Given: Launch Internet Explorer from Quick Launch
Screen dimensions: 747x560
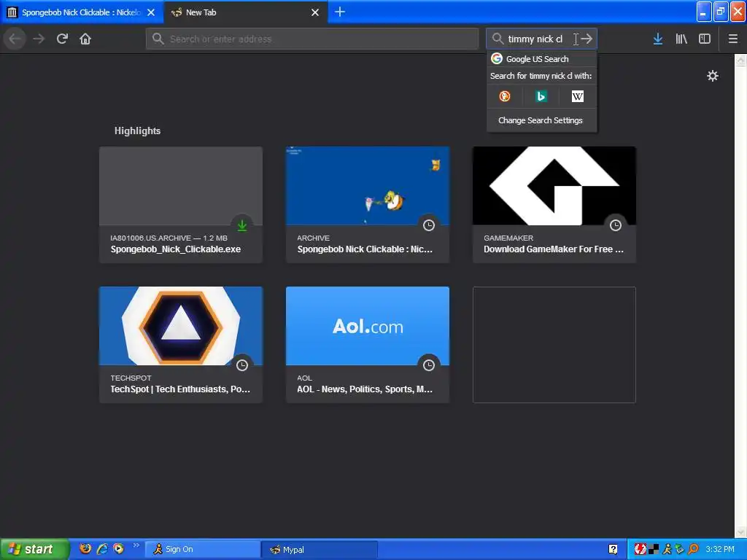Looking at the screenshot, I should pyautogui.click(x=102, y=548).
